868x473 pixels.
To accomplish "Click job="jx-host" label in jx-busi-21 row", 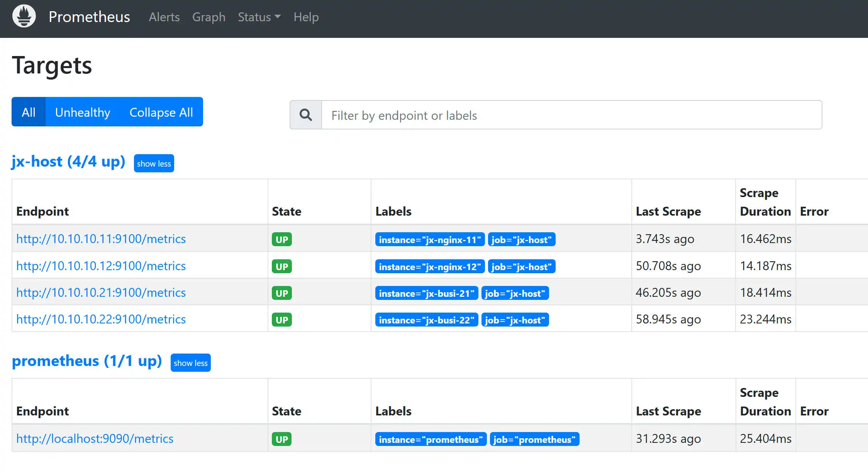I will tap(515, 293).
